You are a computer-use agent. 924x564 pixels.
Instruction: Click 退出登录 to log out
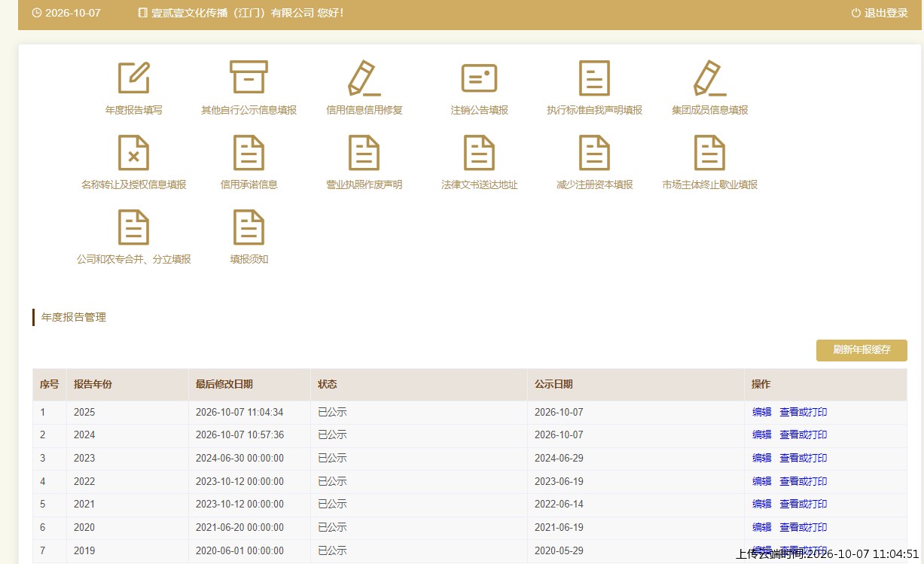click(x=880, y=13)
